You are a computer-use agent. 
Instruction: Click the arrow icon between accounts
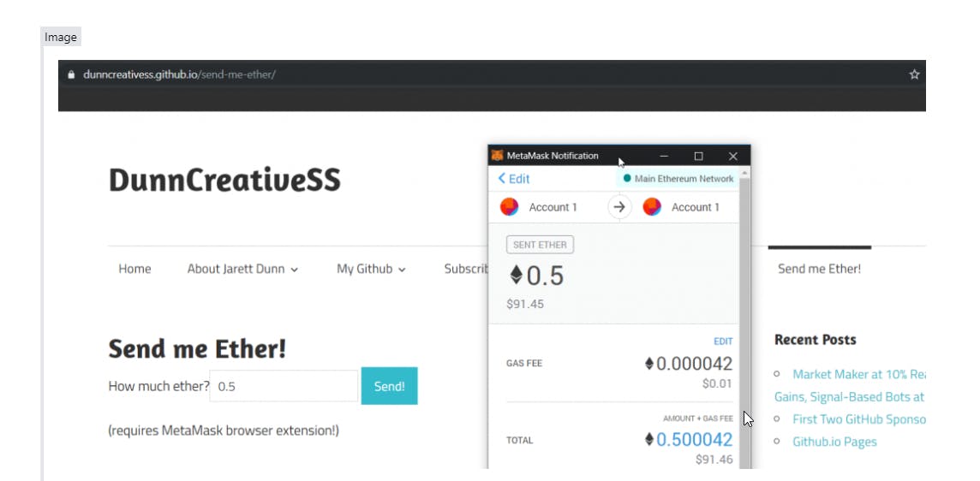(618, 207)
